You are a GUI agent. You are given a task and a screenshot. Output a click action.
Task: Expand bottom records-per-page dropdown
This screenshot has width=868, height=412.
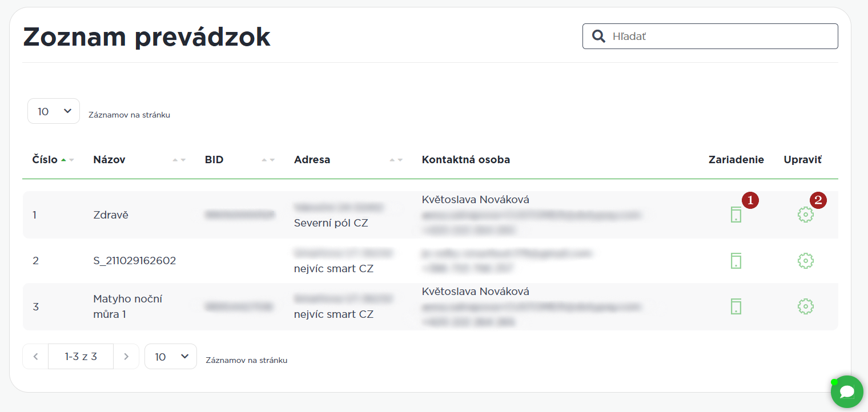point(171,357)
